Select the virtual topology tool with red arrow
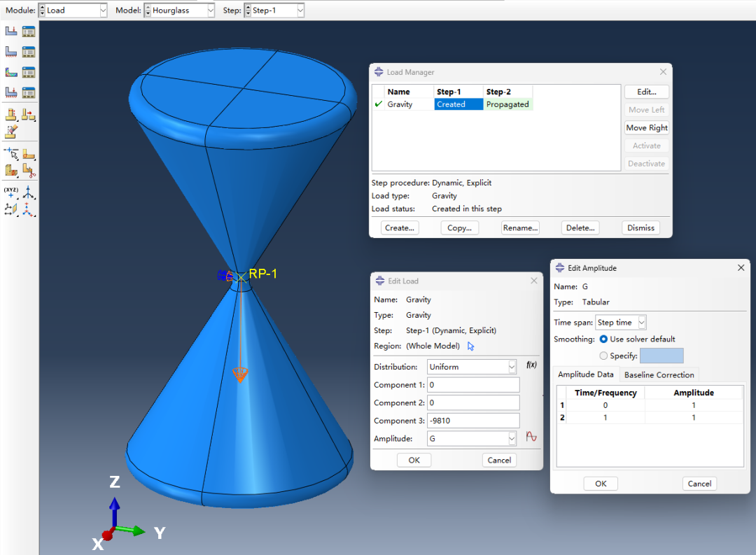This screenshot has height=555, width=756. tap(29, 115)
